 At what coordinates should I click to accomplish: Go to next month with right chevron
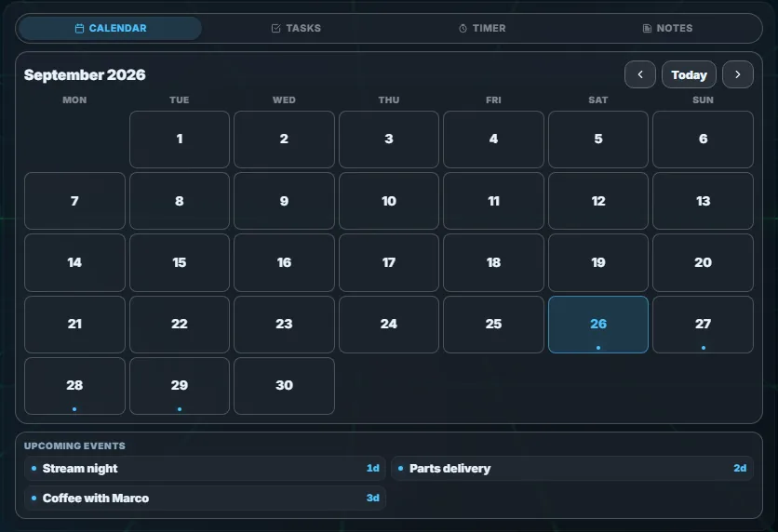[x=738, y=74]
